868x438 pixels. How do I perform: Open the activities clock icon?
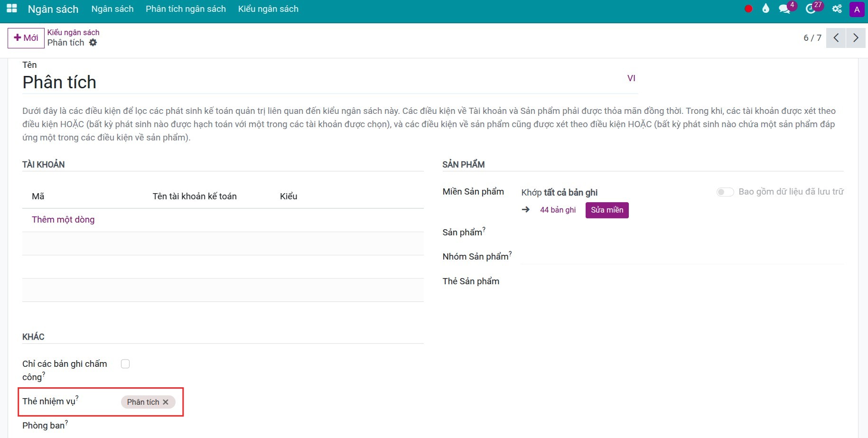click(x=811, y=9)
